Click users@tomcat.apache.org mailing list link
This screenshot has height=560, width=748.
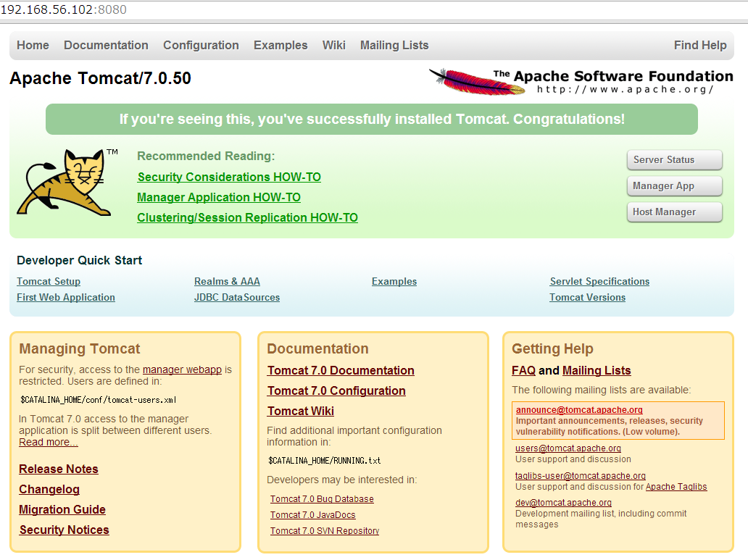[x=568, y=448]
